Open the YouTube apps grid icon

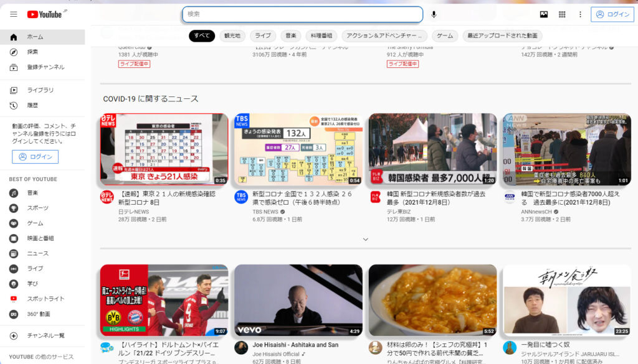click(x=562, y=14)
